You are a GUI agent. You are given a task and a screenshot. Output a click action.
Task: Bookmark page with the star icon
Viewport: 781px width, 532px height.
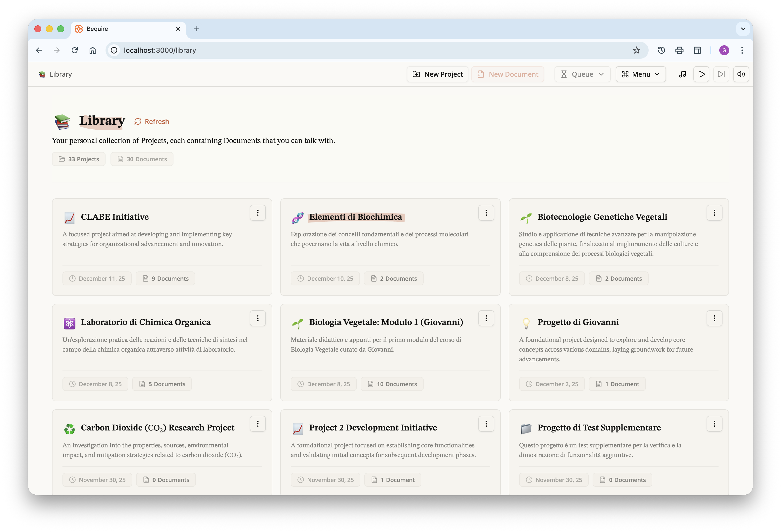636,51
